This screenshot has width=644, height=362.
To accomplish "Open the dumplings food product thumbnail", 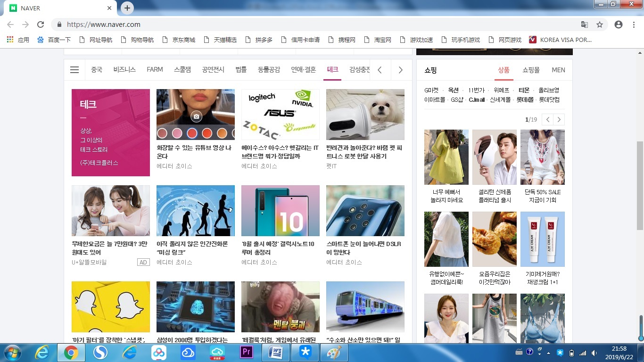I will pyautogui.click(x=495, y=239).
